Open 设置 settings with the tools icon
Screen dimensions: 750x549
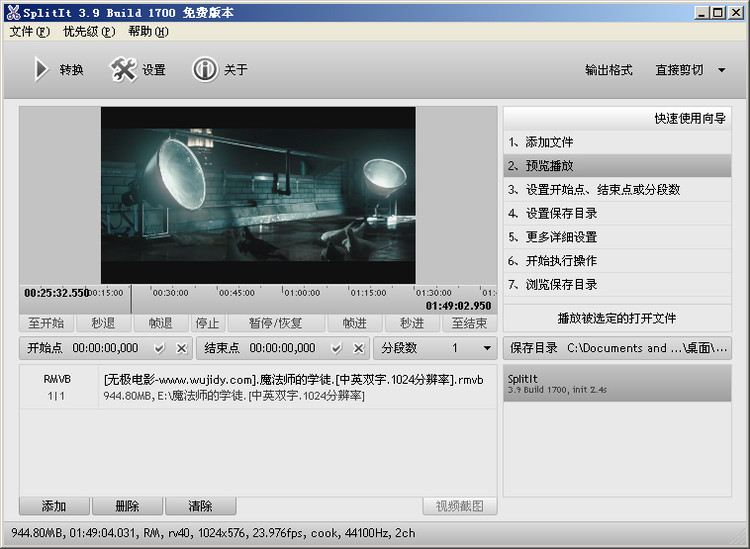click(123, 70)
